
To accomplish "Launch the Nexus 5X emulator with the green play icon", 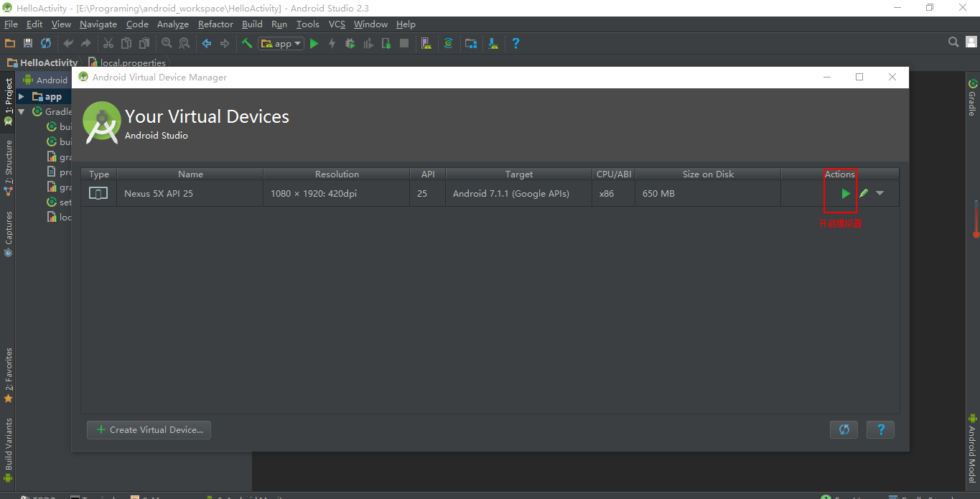I will pos(846,193).
